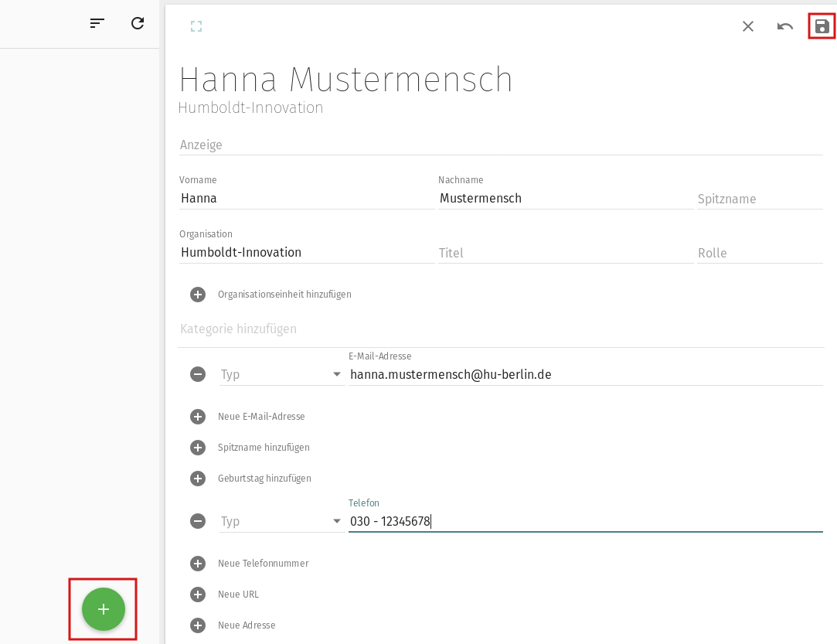Open the telephone Typ dropdown
This screenshot has width=837, height=644.
click(x=282, y=521)
